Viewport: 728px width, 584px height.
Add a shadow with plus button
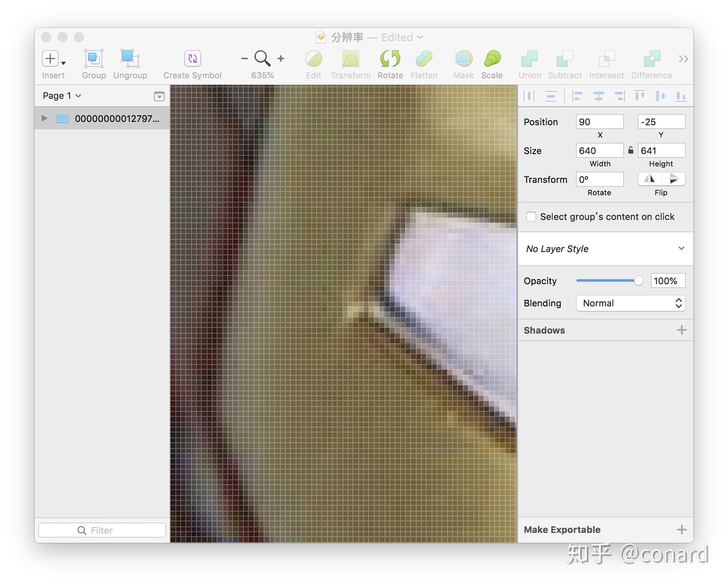coord(681,330)
